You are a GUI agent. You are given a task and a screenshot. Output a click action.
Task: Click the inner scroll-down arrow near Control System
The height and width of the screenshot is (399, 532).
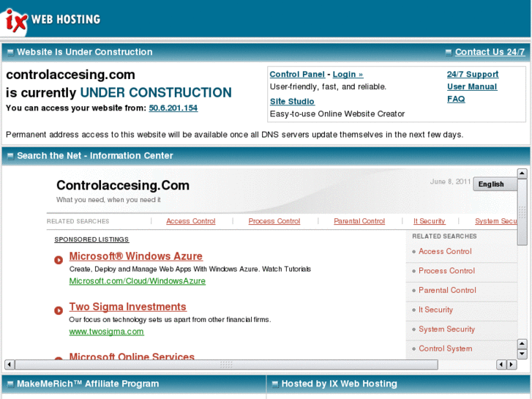tap(522, 354)
